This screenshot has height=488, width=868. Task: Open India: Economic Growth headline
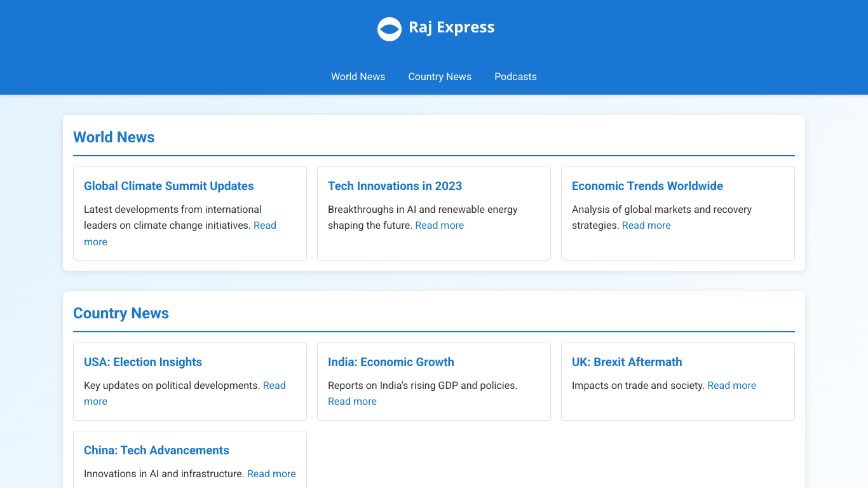click(x=391, y=362)
